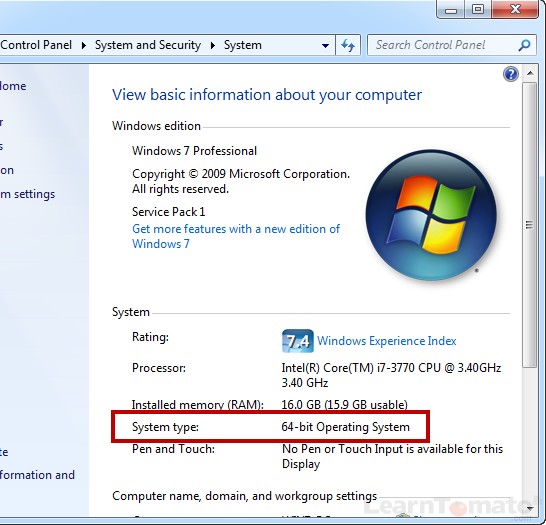Open Windows Experience Index link
546x525 pixels.
[x=387, y=341]
